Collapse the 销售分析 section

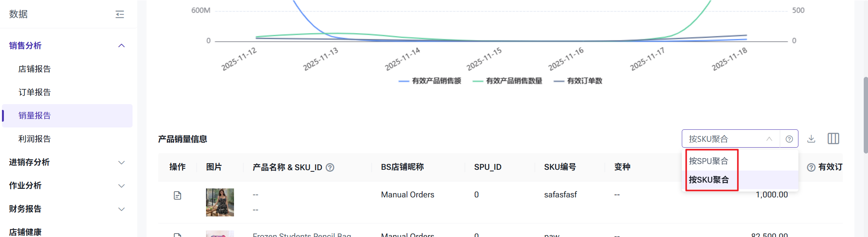tap(121, 46)
